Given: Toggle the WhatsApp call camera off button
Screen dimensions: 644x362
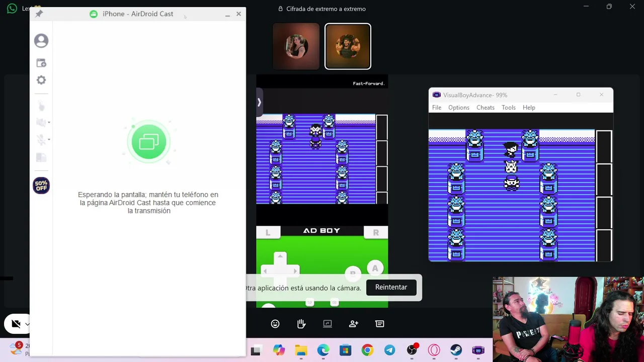Looking at the screenshot, I should tap(16, 324).
